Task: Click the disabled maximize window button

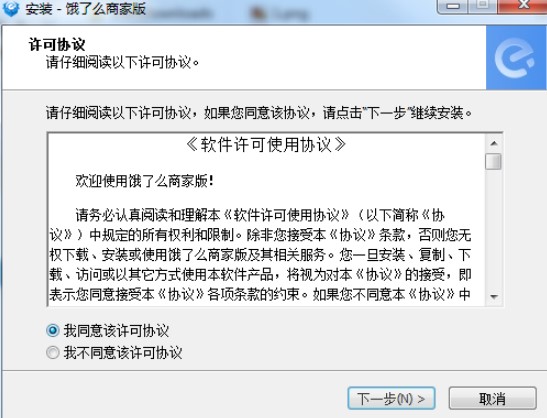Action: [x=483, y=6]
